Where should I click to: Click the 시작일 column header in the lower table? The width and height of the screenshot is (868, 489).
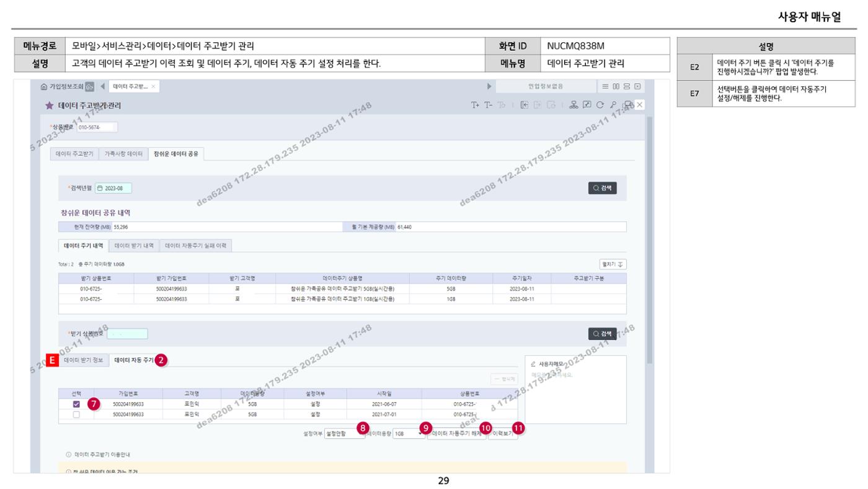384,393
